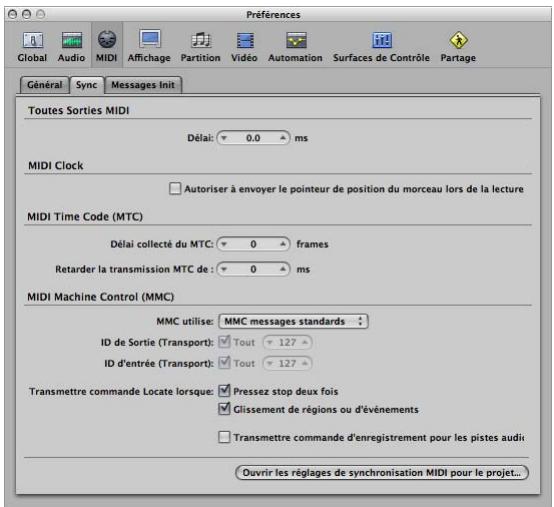Increase Retarder la transmission MTC value
The image size is (554, 507).
(283, 269)
